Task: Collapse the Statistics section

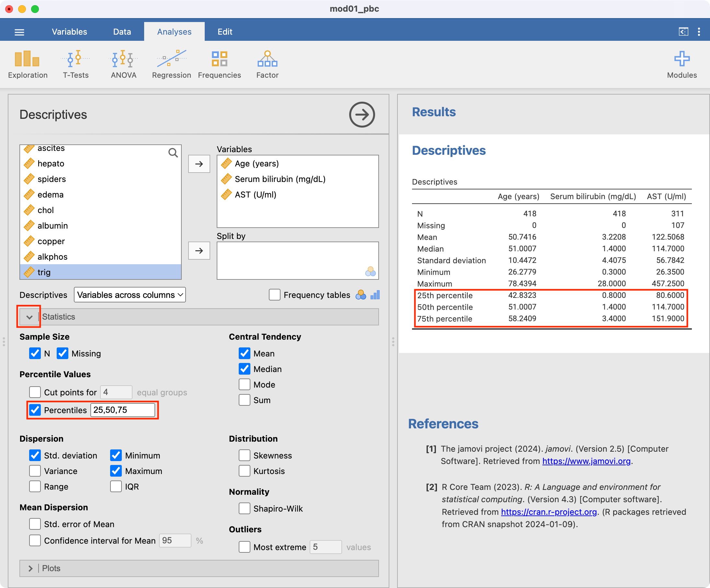Action: point(29,317)
